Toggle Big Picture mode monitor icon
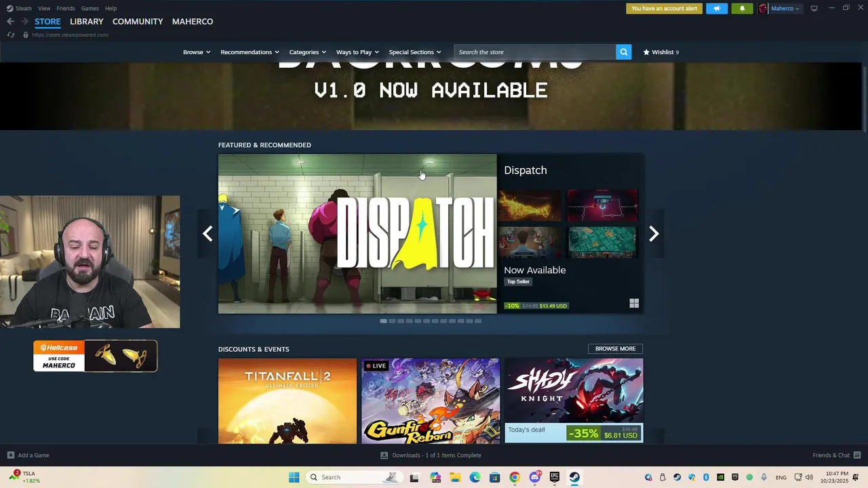Viewport: 868px width, 488px height. 814,9
